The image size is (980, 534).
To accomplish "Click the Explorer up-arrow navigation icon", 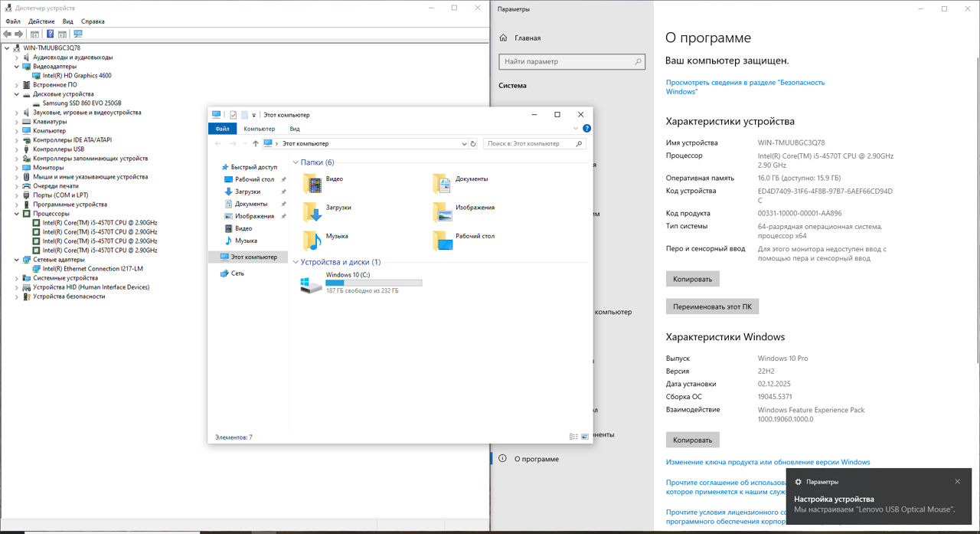I will (x=255, y=144).
